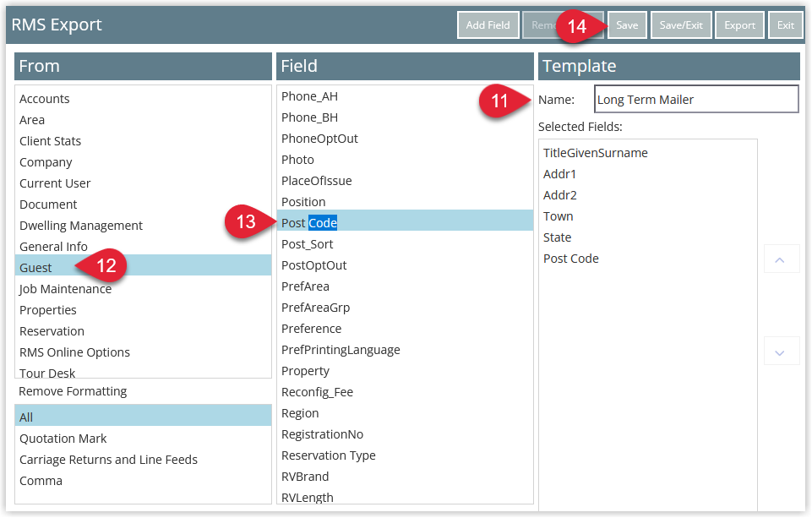This screenshot has height=518, width=812.
Task: Choose RMS Online Options entry
Action: tap(143, 352)
